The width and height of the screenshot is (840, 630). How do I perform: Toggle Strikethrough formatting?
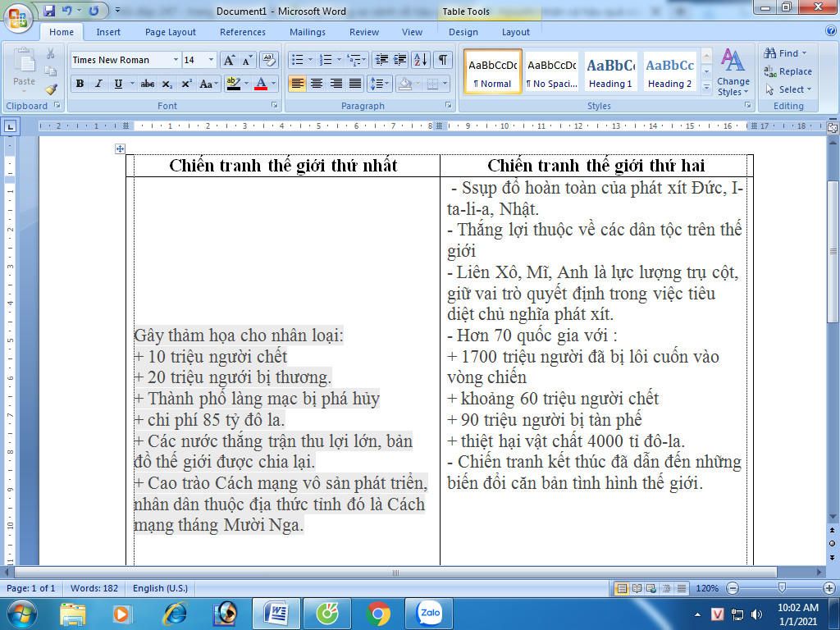(x=148, y=84)
